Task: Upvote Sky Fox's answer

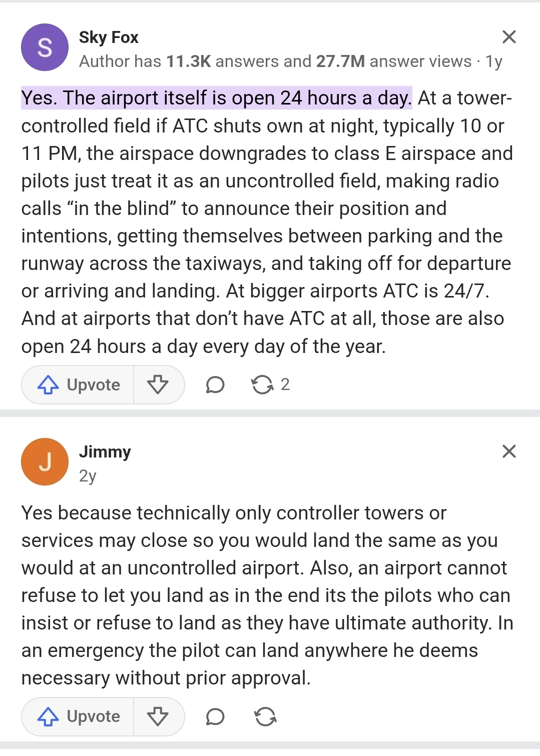Action: tap(78, 384)
